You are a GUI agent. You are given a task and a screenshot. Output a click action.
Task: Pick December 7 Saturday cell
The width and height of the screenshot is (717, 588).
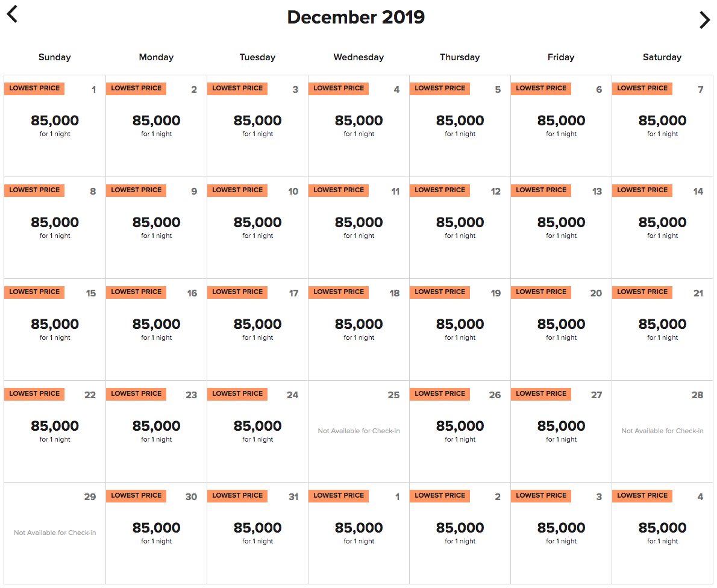pos(662,126)
